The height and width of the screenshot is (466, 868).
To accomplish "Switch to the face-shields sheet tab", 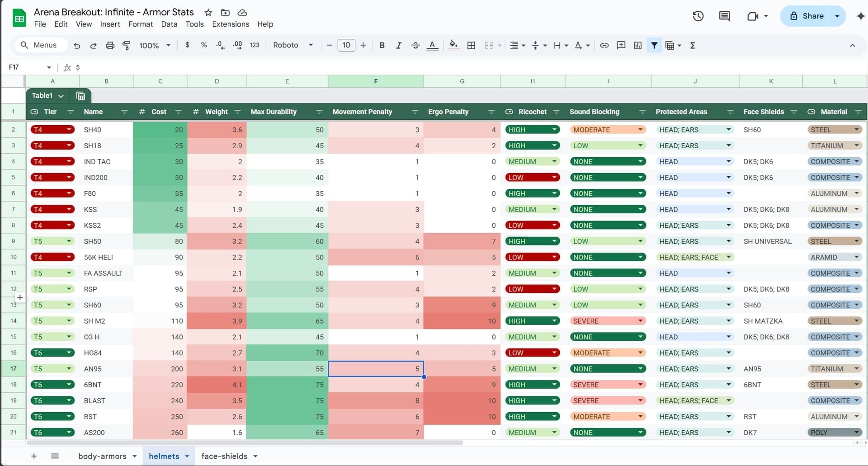I will point(225,456).
